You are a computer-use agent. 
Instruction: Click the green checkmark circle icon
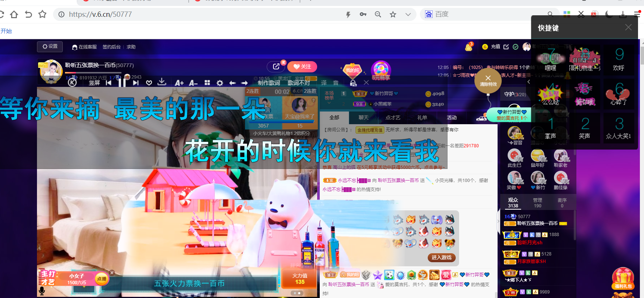pyautogui.click(x=515, y=47)
